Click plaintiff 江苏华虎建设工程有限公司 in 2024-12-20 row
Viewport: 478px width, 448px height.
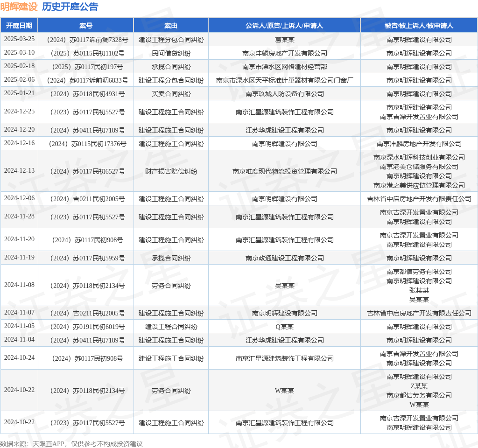tap(284, 130)
